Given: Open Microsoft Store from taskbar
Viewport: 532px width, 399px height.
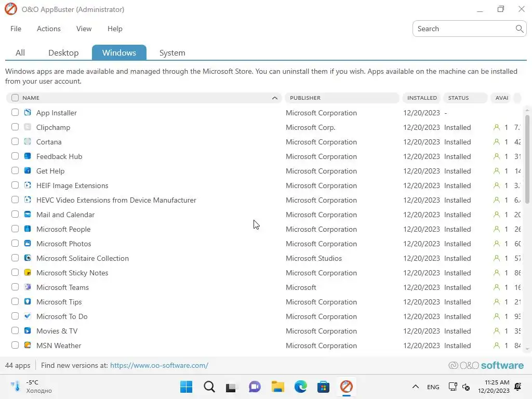Looking at the screenshot, I should [323, 387].
